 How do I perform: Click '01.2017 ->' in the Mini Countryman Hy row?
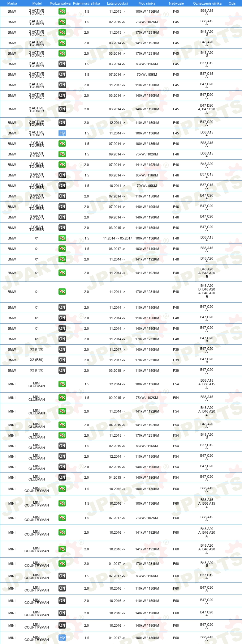[117, 638]
